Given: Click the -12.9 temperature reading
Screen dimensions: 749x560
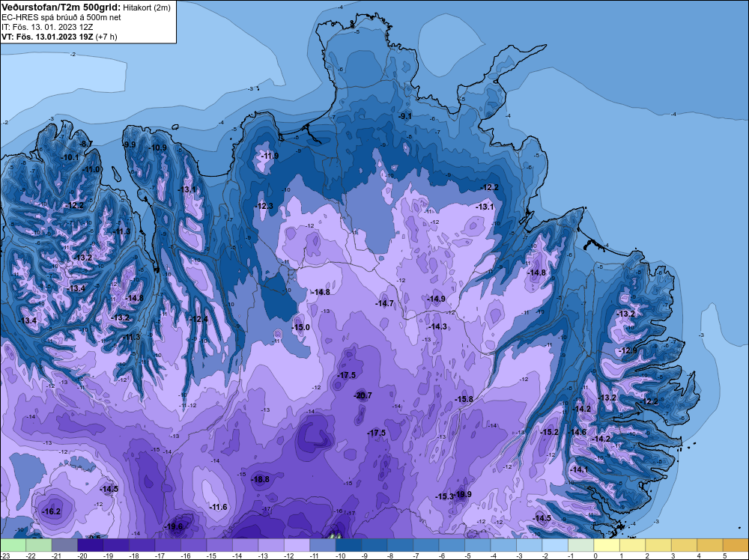Looking at the screenshot, I should (x=628, y=350).
